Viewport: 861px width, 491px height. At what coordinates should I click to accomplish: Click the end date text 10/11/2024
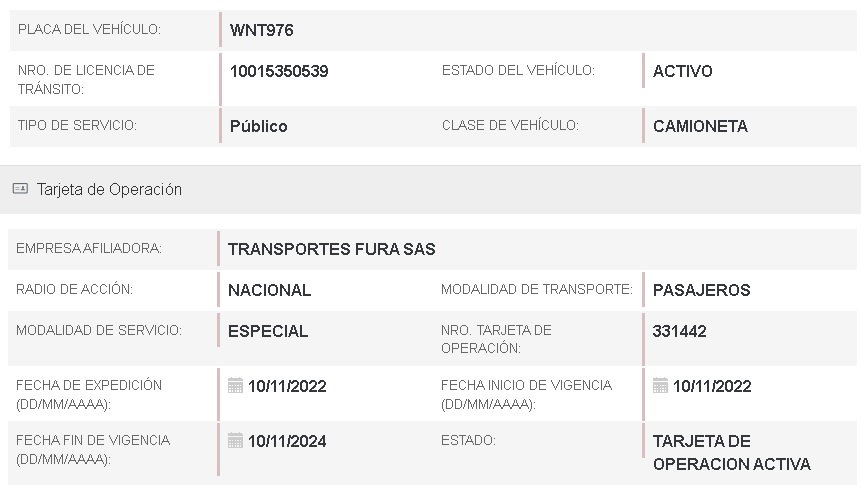pos(287,441)
